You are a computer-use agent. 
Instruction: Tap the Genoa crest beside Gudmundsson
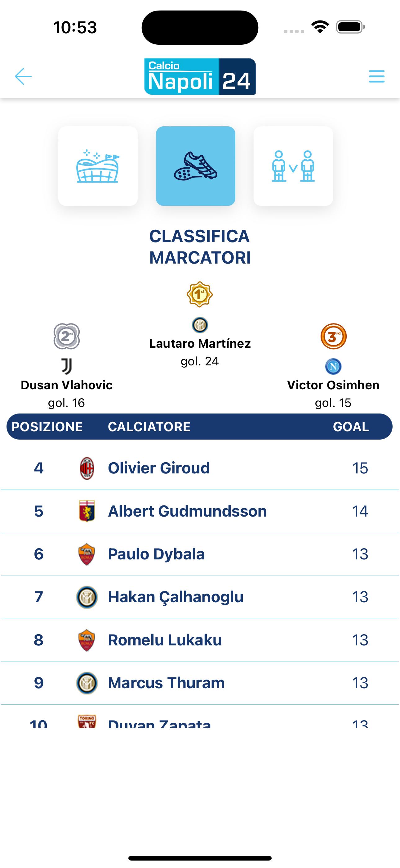pyautogui.click(x=87, y=511)
